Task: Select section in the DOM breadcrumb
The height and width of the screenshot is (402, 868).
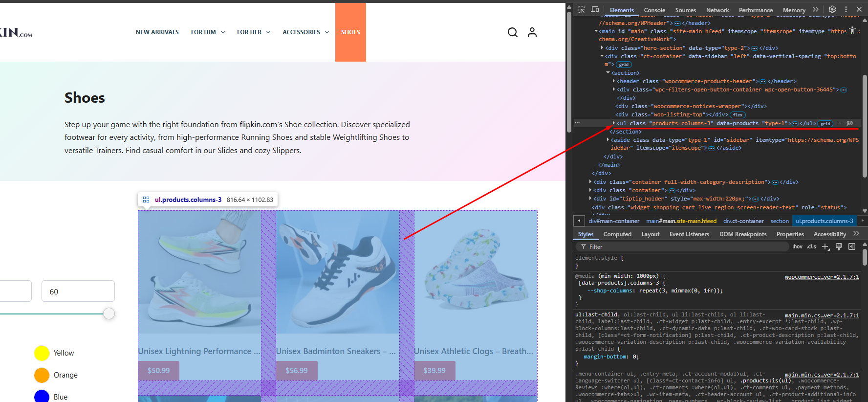Action: coord(780,221)
